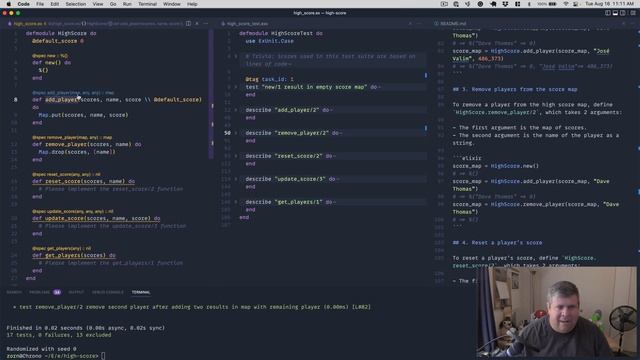Screen dimensions: 640x360
Task: Click README heading "4. Reset a player's score"
Action: 498,243
